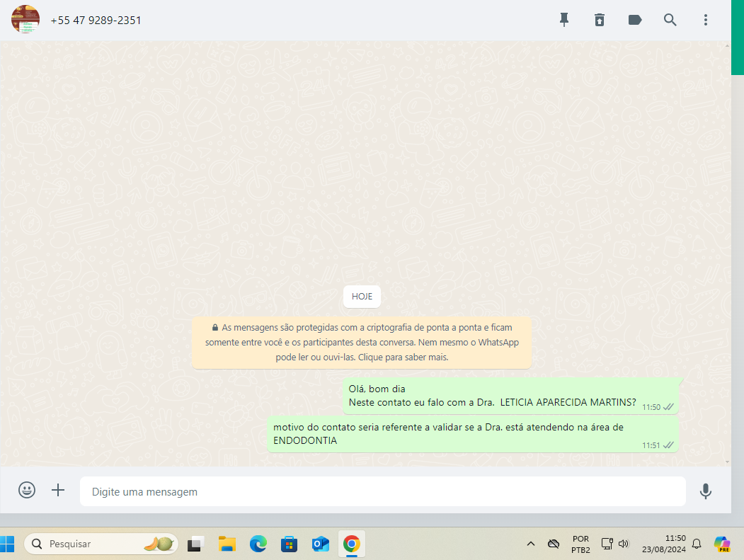Open the end-to-end encryption notice

coord(362,342)
